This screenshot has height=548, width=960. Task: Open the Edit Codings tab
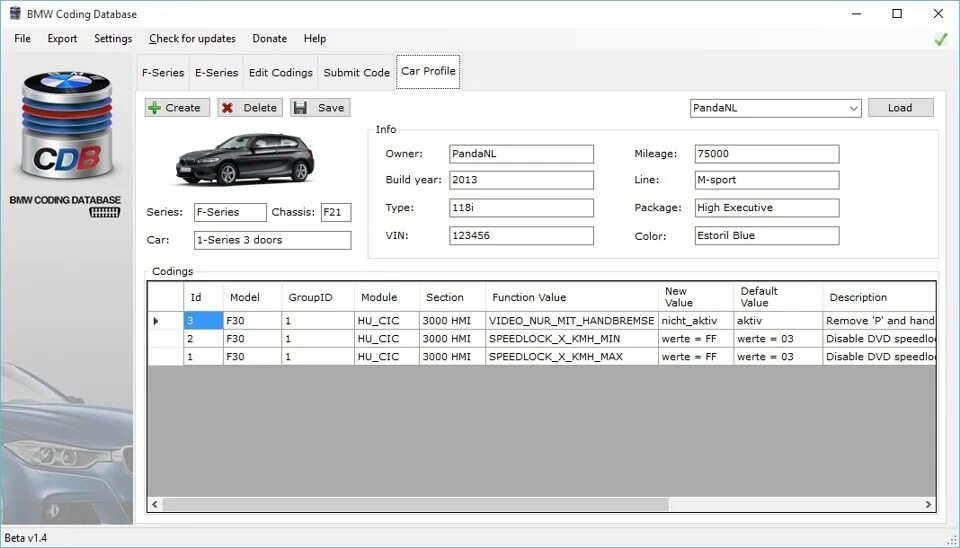point(280,72)
